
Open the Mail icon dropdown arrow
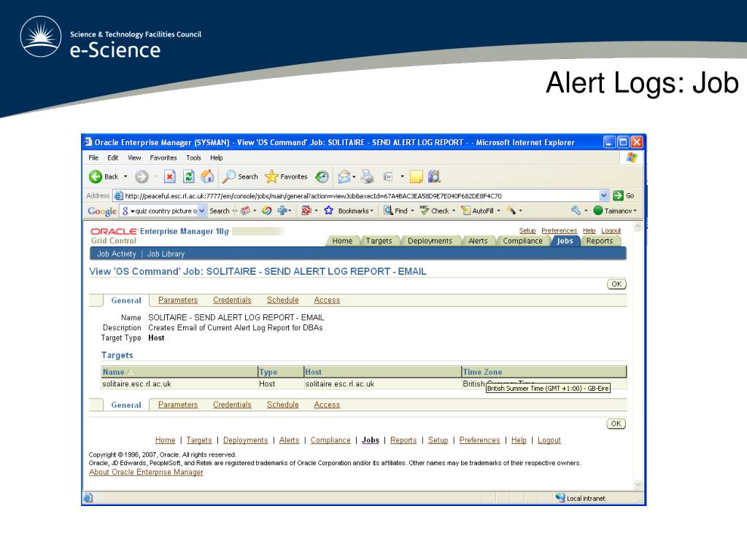coord(354,176)
